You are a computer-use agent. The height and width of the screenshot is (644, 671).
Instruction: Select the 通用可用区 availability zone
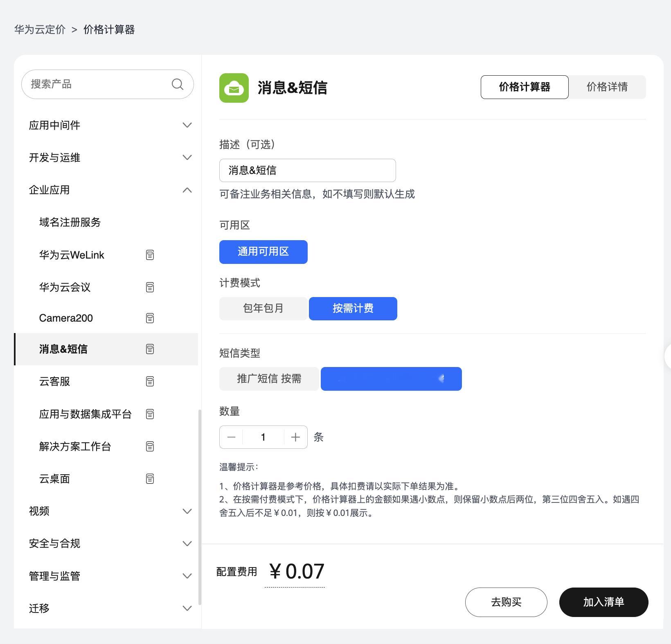263,252
